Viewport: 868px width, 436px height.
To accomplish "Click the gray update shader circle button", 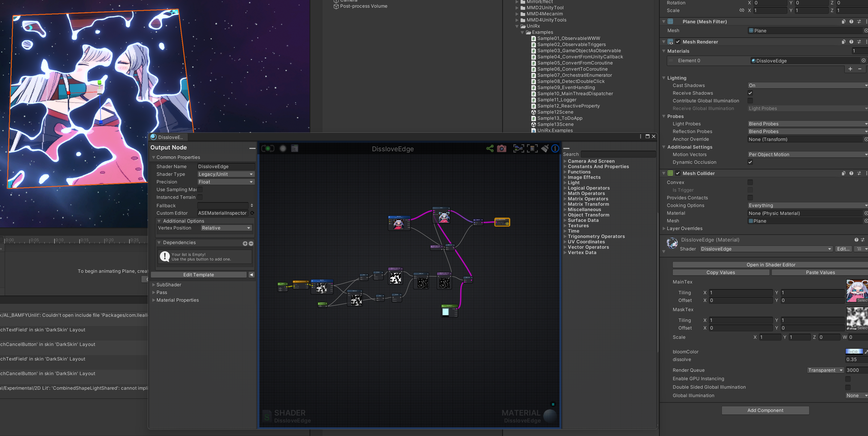I will pos(283,148).
